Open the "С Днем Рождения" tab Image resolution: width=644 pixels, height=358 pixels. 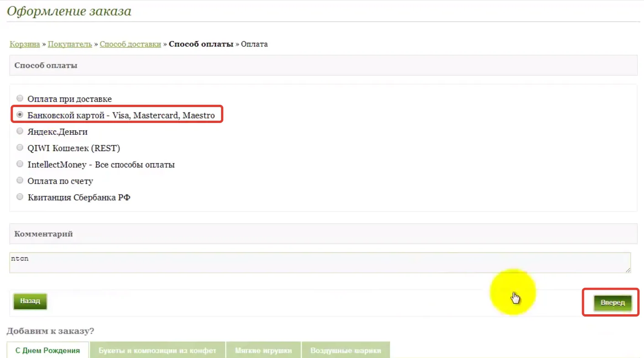pos(48,351)
